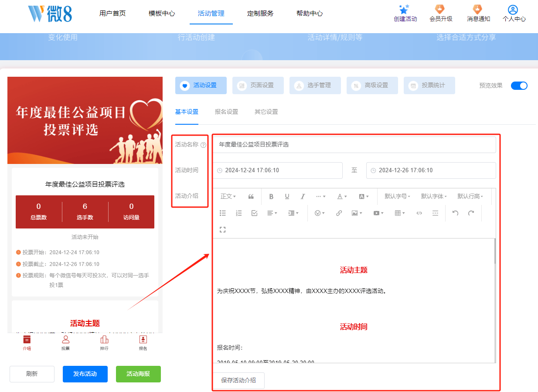Insert a blockquote with the quote icon
The height and width of the screenshot is (392, 538).
point(251,196)
